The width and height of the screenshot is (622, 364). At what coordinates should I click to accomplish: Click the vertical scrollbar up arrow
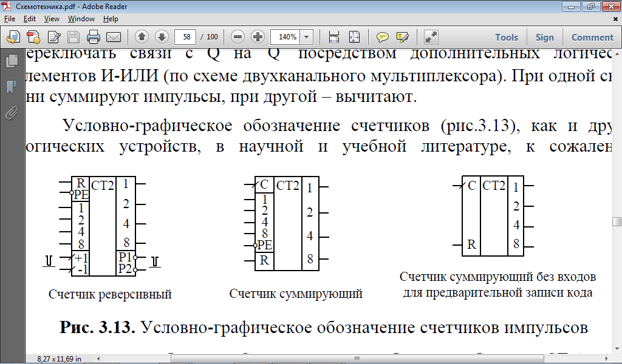tap(617, 53)
